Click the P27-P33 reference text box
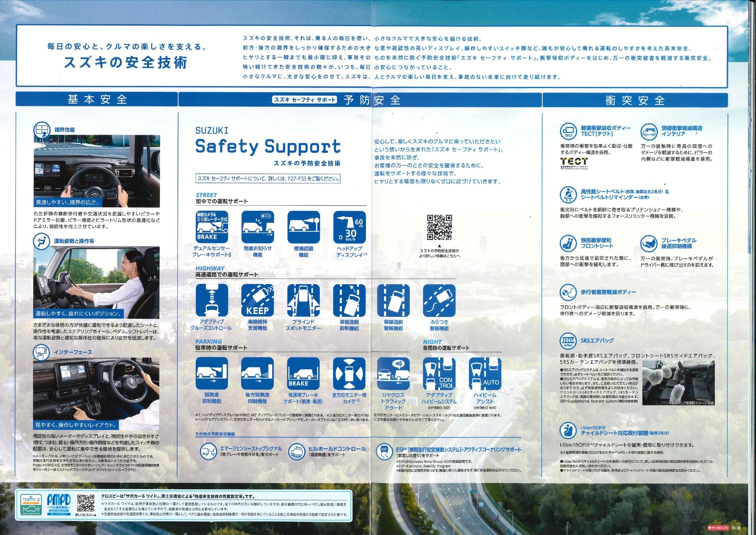 (268, 179)
